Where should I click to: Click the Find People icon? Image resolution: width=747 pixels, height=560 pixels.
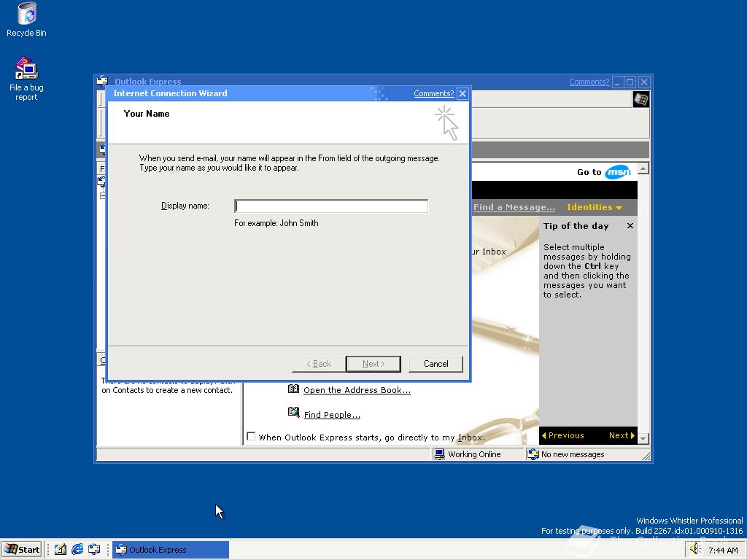click(293, 412)
